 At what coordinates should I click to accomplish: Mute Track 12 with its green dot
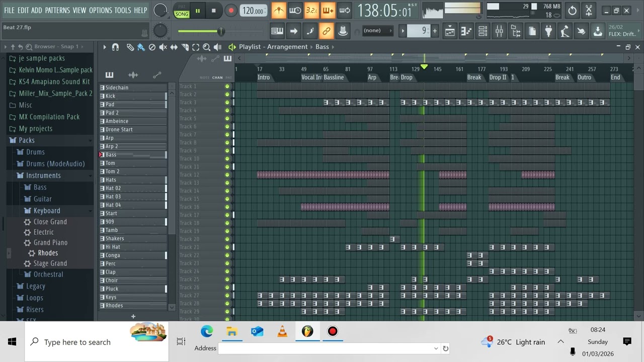point(227,175)
